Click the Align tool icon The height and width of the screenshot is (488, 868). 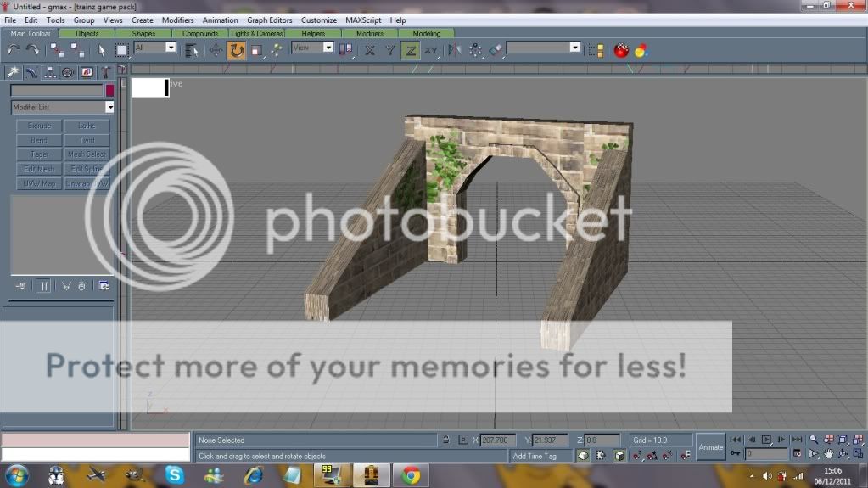pos(496,50)
